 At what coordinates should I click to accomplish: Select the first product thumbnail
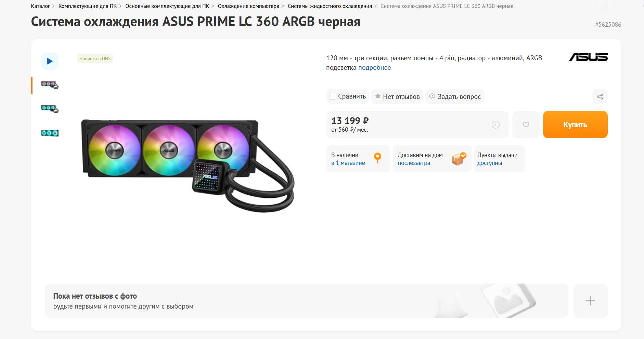50,84
